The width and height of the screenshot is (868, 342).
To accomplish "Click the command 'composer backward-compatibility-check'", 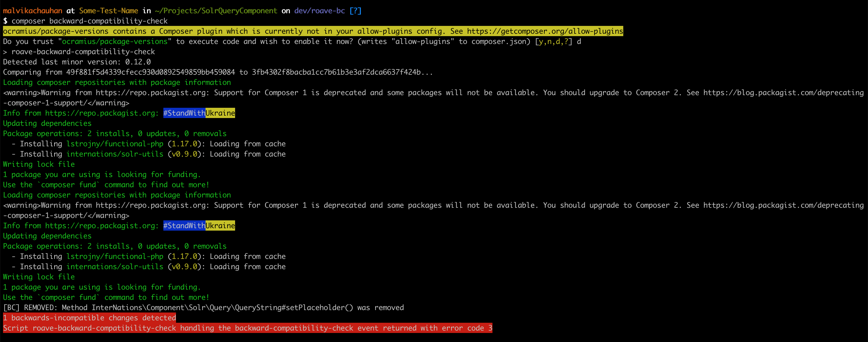I will [x=90, y=21].
